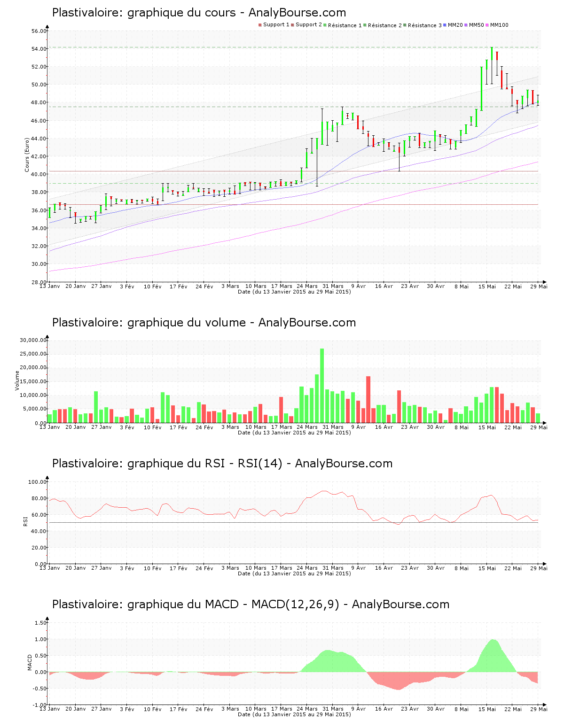Click the 'Cours (Euro)' y-axis label
This screenshot has height=728, width=564.
click(x=27, y=155)
